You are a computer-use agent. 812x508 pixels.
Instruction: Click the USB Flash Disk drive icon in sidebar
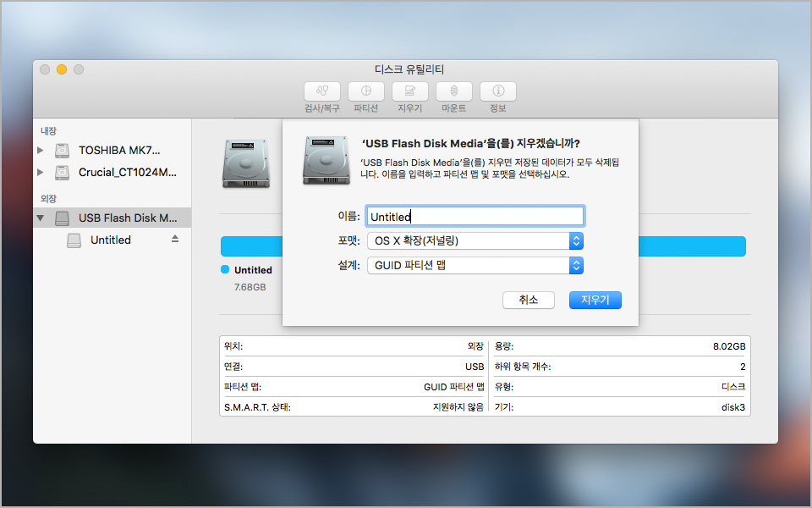coord(62,218)
